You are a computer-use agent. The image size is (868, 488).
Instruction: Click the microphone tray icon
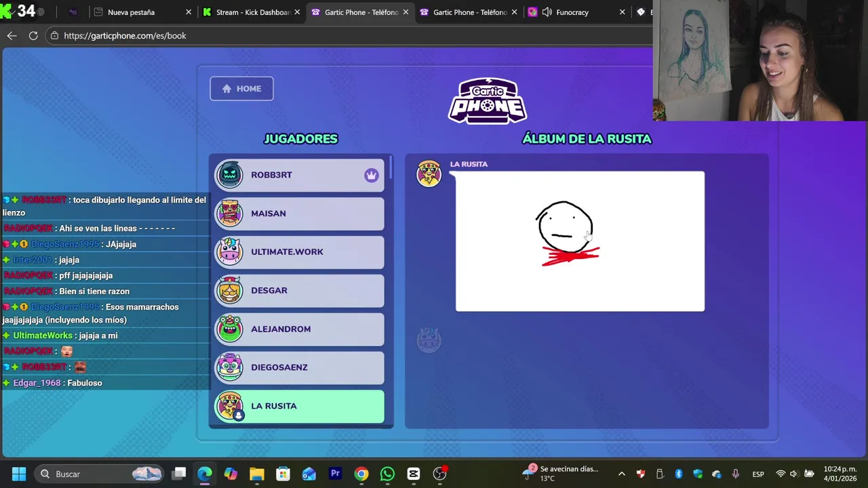[x=736, y=474]
